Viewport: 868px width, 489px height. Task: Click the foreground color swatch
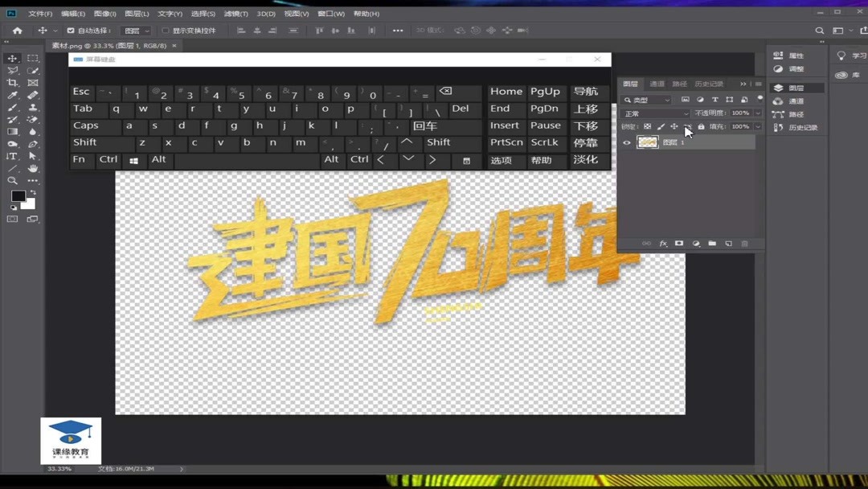pos(20,195)
